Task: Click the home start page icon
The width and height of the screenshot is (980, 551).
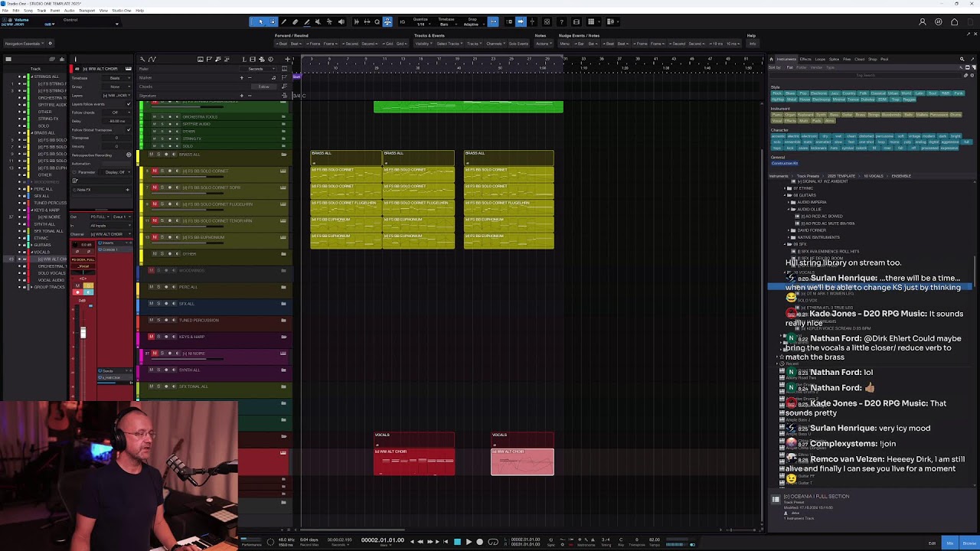Action: [x=955, y=21]
